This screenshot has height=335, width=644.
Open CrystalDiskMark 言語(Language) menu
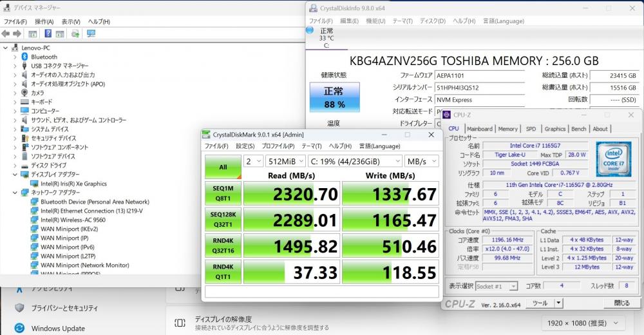point(379,146)
